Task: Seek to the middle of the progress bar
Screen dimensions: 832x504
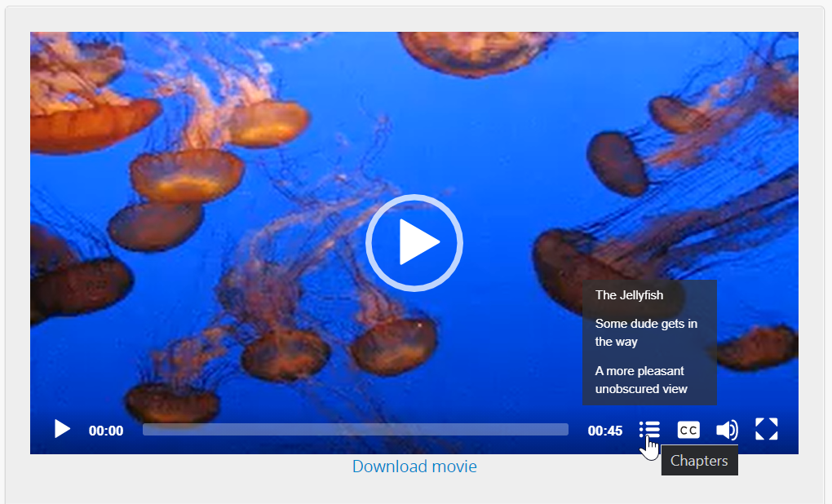Action: (x=356, y=430)
